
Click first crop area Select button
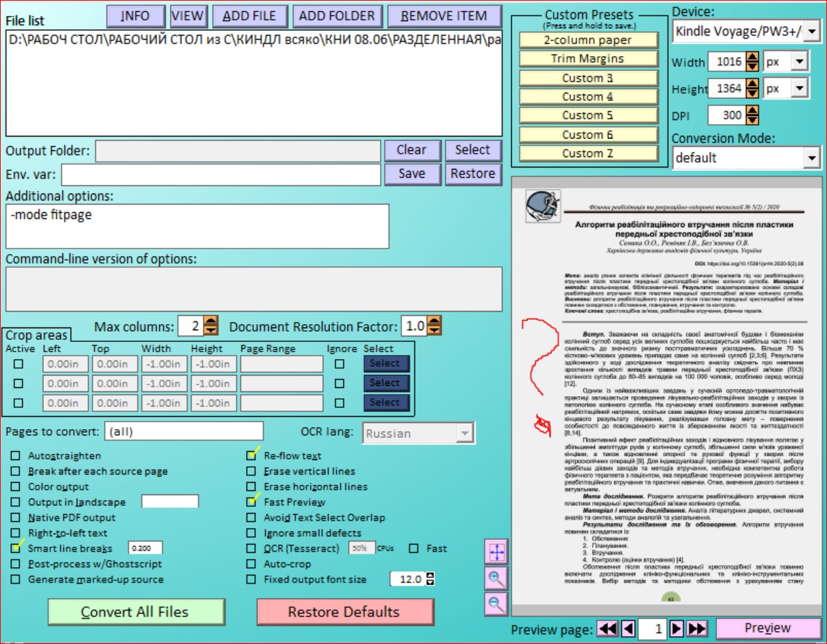[x=386, y=364]
